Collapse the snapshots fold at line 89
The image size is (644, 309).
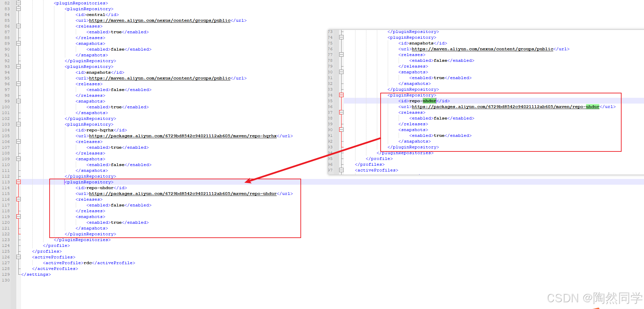coord(19,43)
